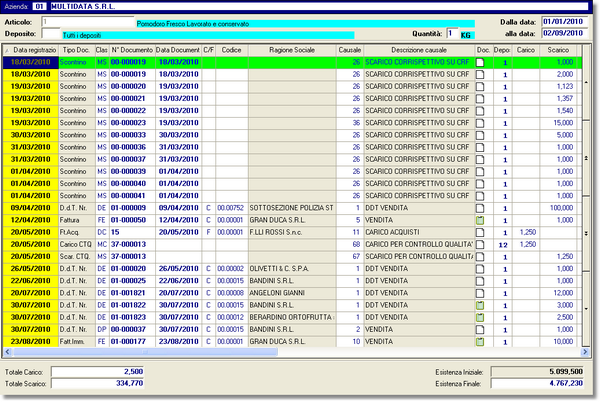The height and width of the screenshot is (402, 600).
Task: Click horizontal scrollbar left arrow
Action: click(7, 352)
